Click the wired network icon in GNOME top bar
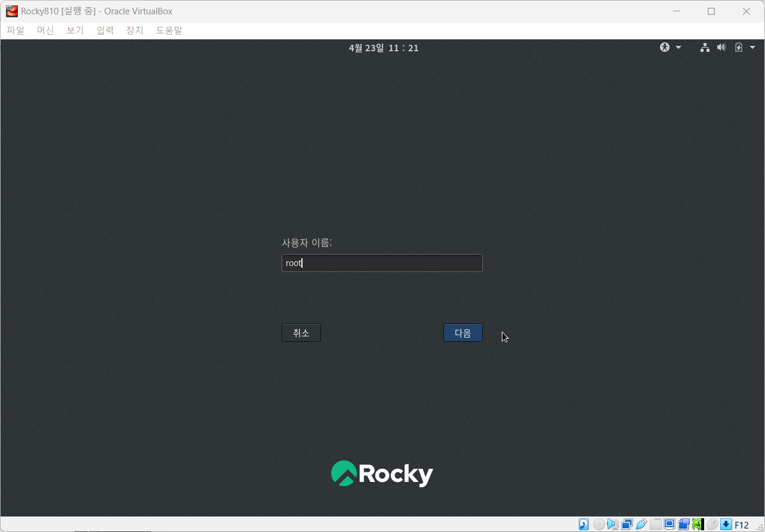This screenshot has width=765, height=532. tap(705, 47)
